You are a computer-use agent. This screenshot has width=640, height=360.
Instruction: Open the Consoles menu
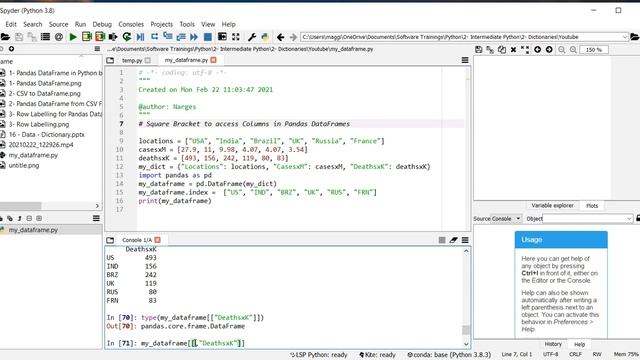(131, 24)
